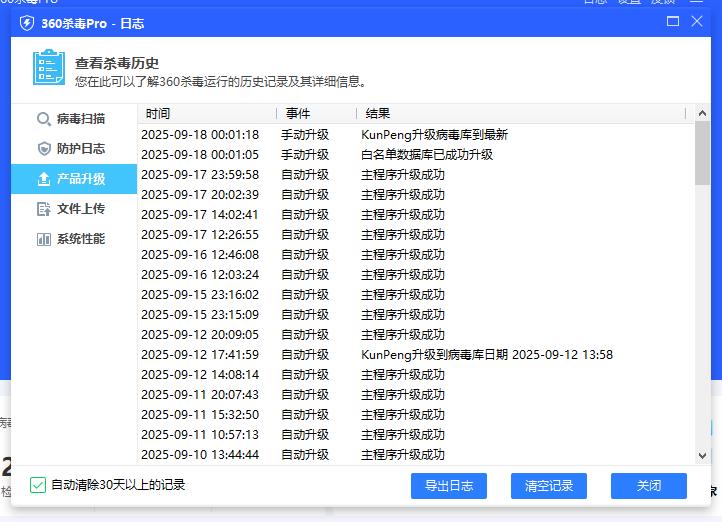Open the 系统性能 section

click(x=74, y=239)
